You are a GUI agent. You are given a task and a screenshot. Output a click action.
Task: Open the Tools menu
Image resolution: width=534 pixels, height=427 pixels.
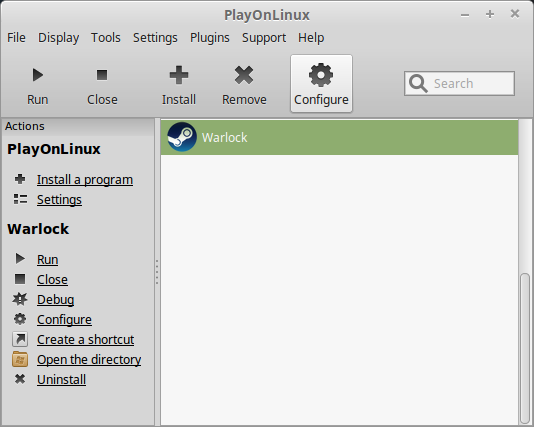coord(106,37)
